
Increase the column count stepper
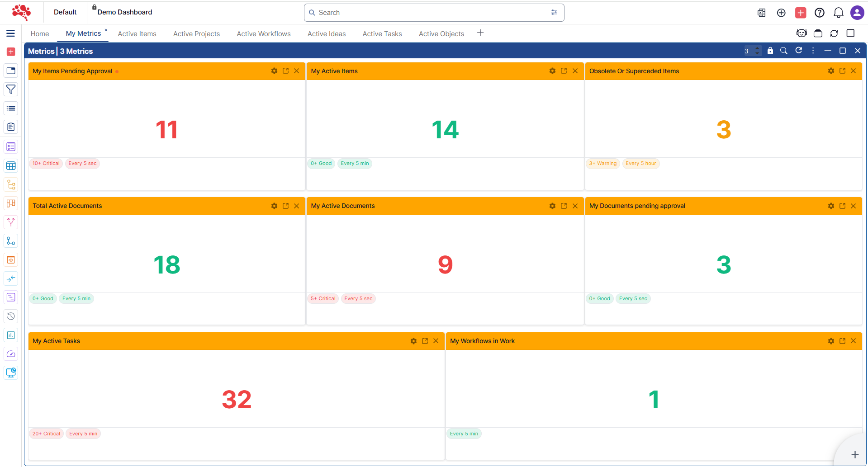point(757,48)
